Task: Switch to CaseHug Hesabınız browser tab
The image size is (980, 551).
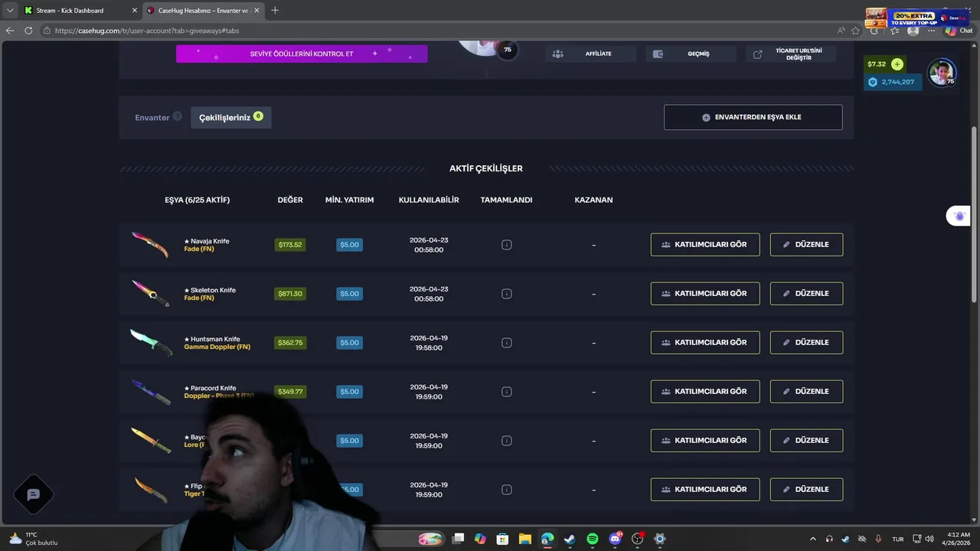Action: pos(203,11)
